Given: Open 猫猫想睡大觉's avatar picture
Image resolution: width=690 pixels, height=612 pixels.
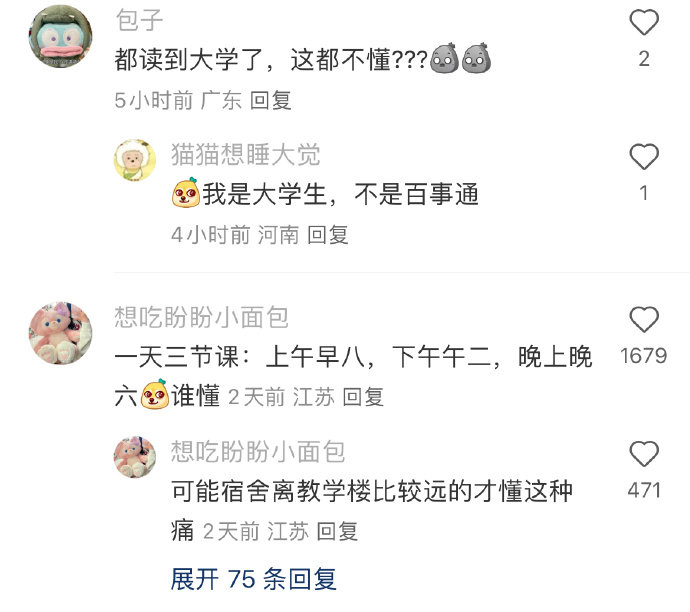Looking at the screenshot, I should (x=135, y=160).
